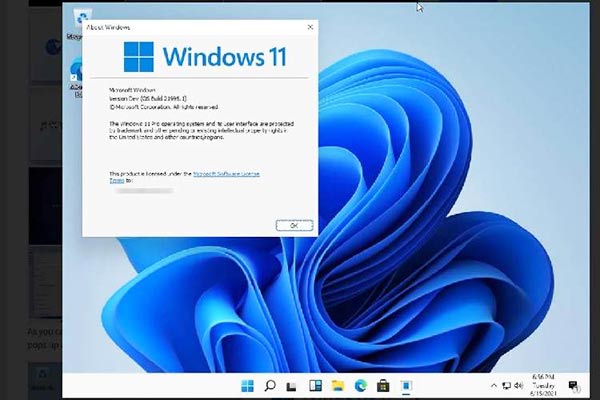
Task: Open Microsoft Edge from the taskbar
Action: (360, 385)
